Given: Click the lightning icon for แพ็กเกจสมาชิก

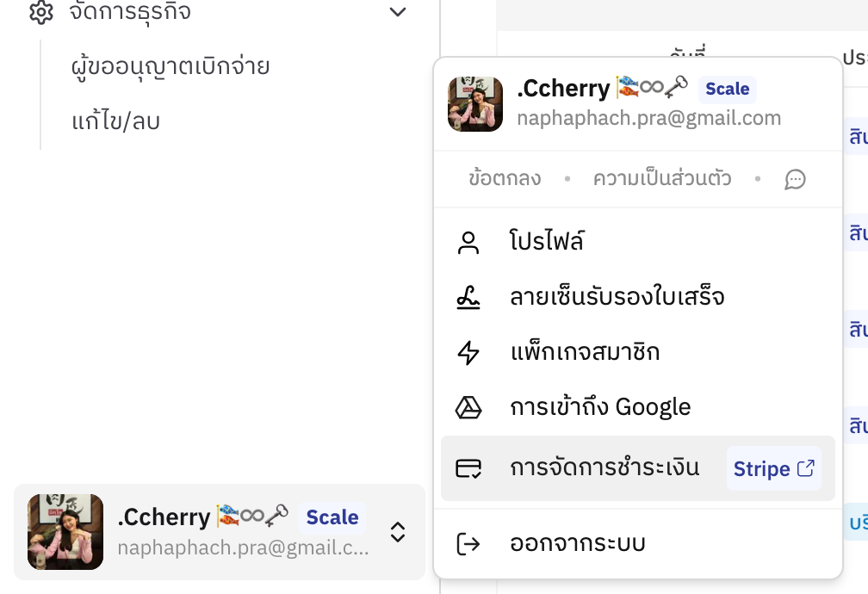Looking at the screenshot, I should 468,351.
